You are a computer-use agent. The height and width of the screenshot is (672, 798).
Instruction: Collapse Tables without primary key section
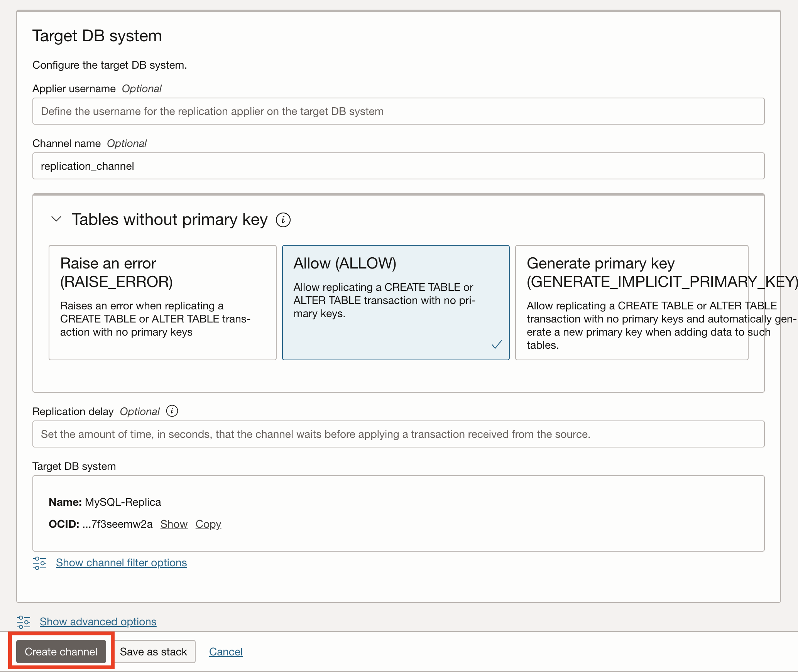coord(56,219)
